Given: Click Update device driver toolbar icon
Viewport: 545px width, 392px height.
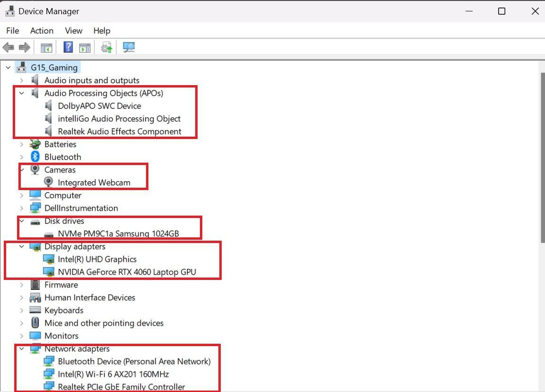Looking at the screenshot, I should pyautogui.click(x=106, y=47).
